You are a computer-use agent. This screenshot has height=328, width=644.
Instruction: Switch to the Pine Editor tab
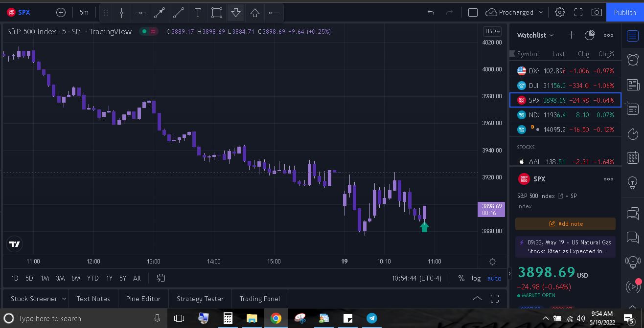click(x=143, y=299)
